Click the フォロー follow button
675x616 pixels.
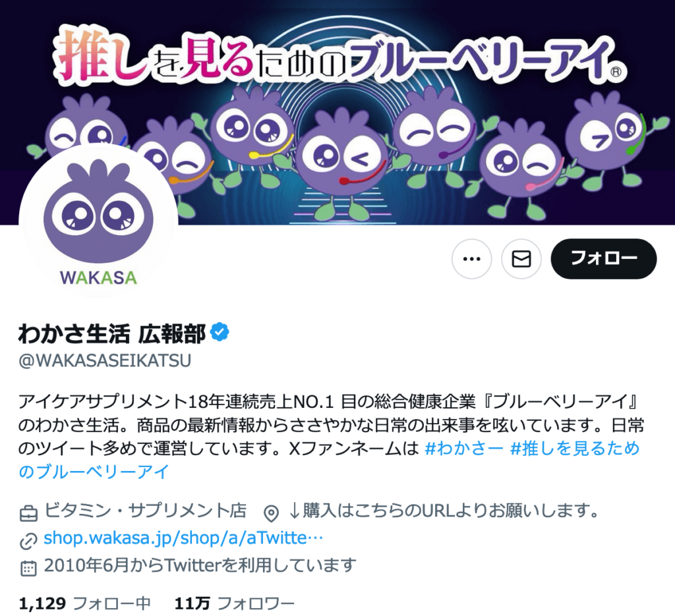(604, 259)
